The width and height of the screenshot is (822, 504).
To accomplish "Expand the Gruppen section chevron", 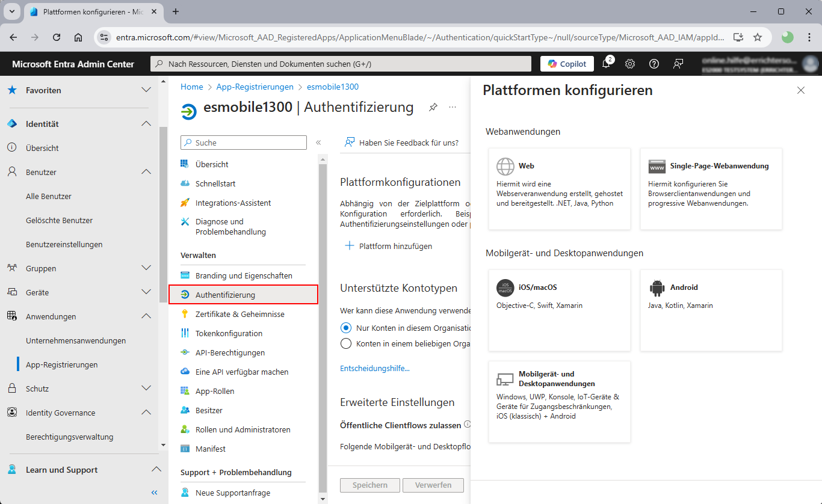I will click(x=146, y=268).
